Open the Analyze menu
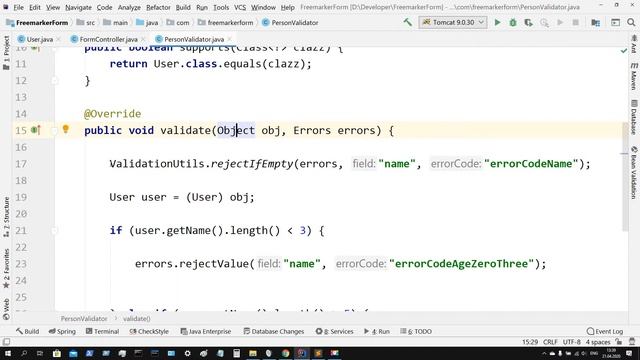640x360 pixels. coord(129,7)
